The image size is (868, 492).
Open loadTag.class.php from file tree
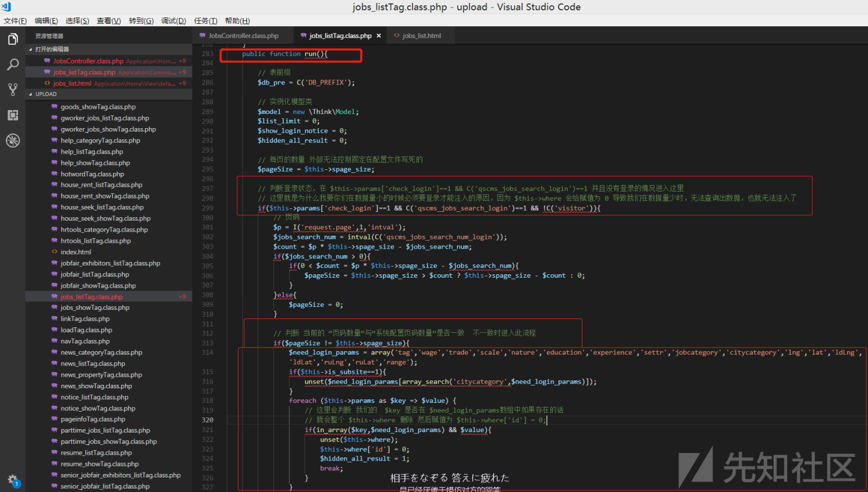click(86, 330)
